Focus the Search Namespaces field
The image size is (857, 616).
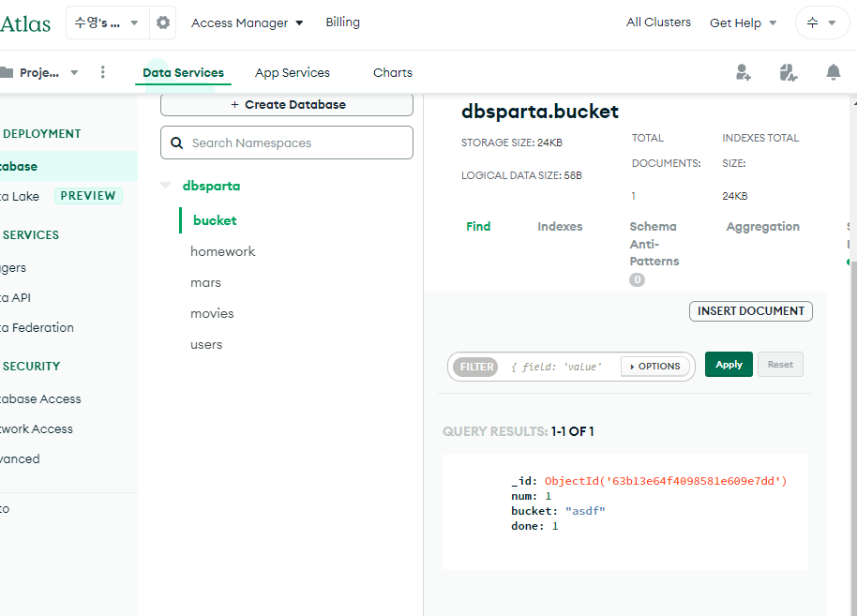coord(287,143)
